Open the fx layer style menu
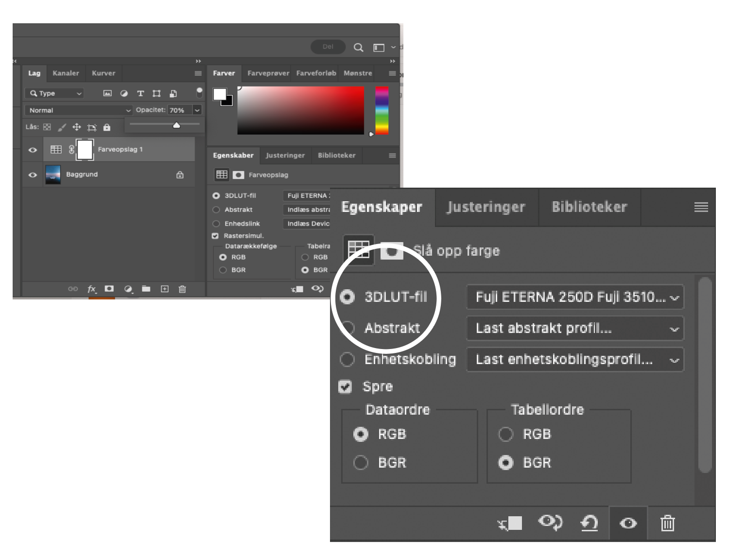 tap(91, 289)
